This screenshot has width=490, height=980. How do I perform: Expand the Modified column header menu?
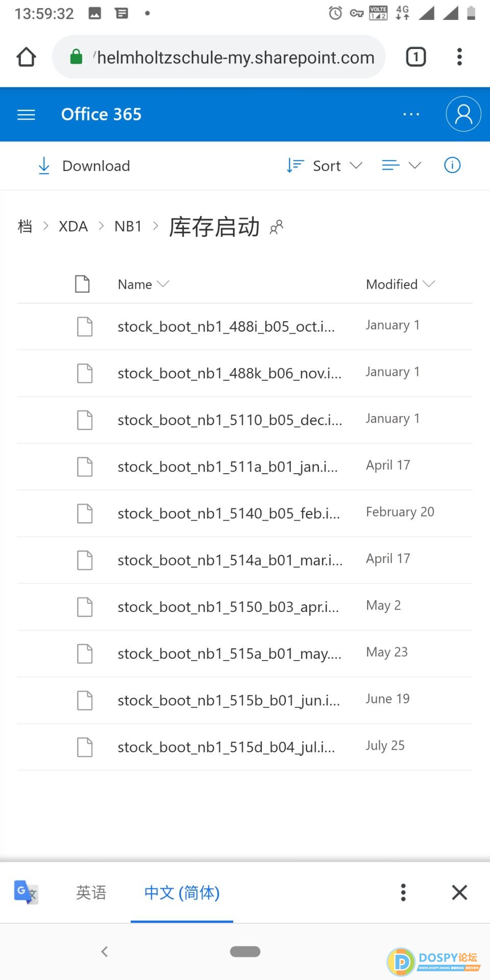400,284
